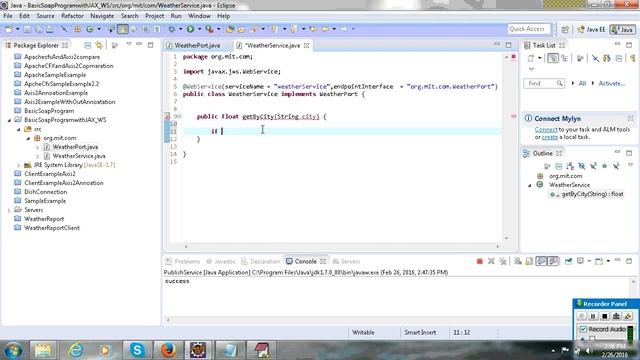Open the Refactor menu
This screenshot has height=360, width=640.
[72, 16]
